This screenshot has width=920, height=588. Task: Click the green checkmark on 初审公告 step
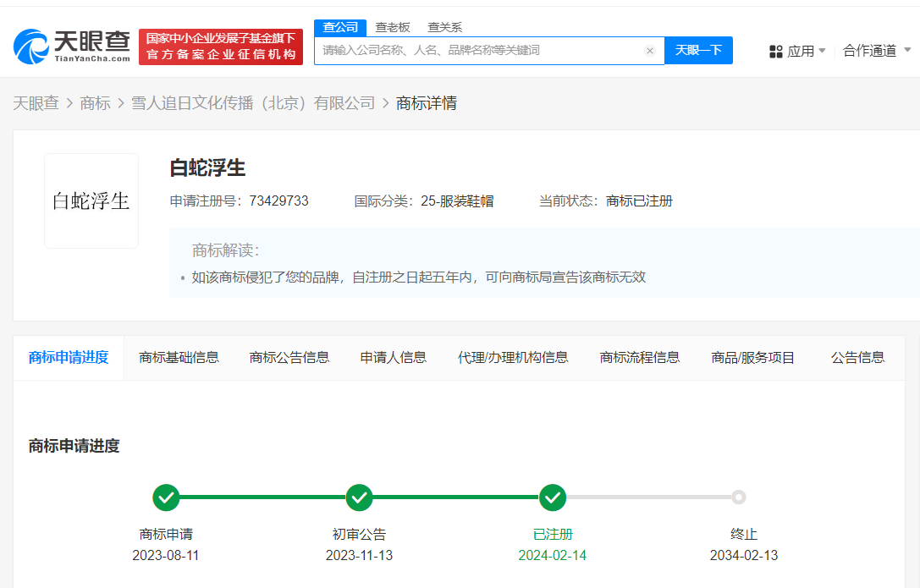click(x=359, y=498)
